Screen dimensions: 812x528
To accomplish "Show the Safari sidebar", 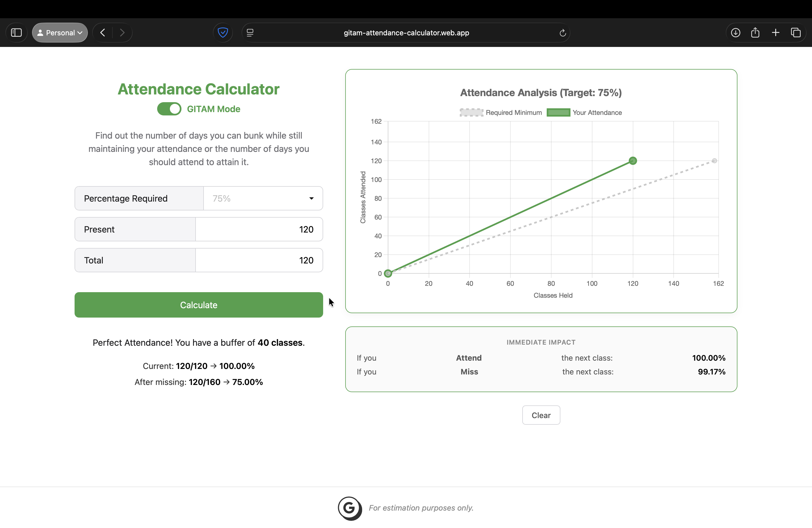I will pos(16,33).
